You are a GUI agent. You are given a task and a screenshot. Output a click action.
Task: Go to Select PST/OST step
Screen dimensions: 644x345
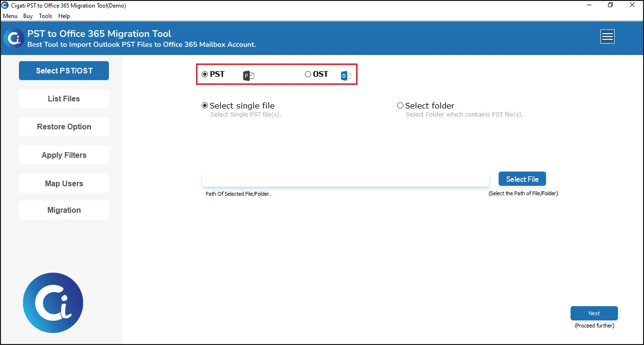pos(64,71)
